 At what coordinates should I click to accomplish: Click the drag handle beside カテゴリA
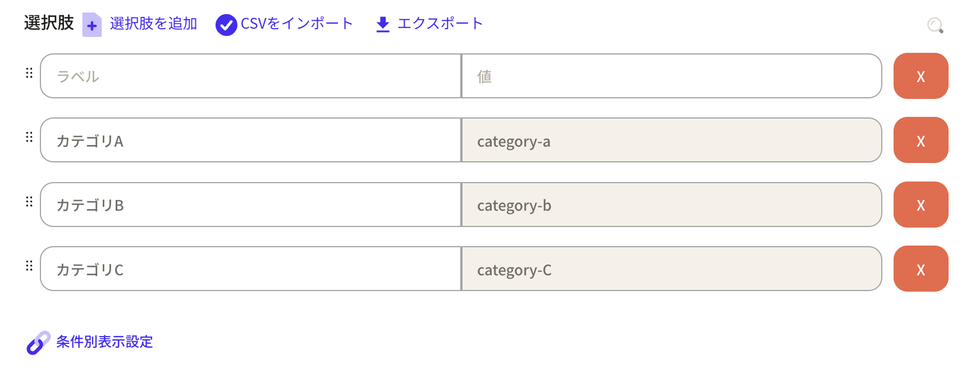29,137
